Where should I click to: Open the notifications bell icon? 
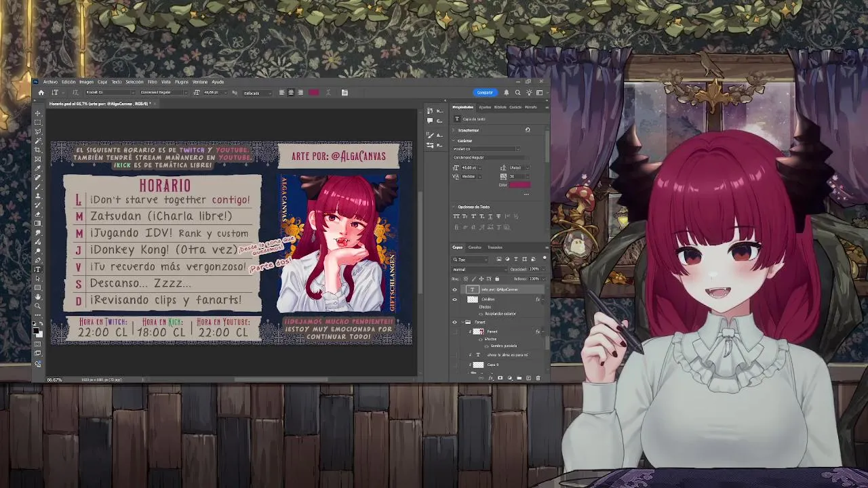[x=507, y=93]
